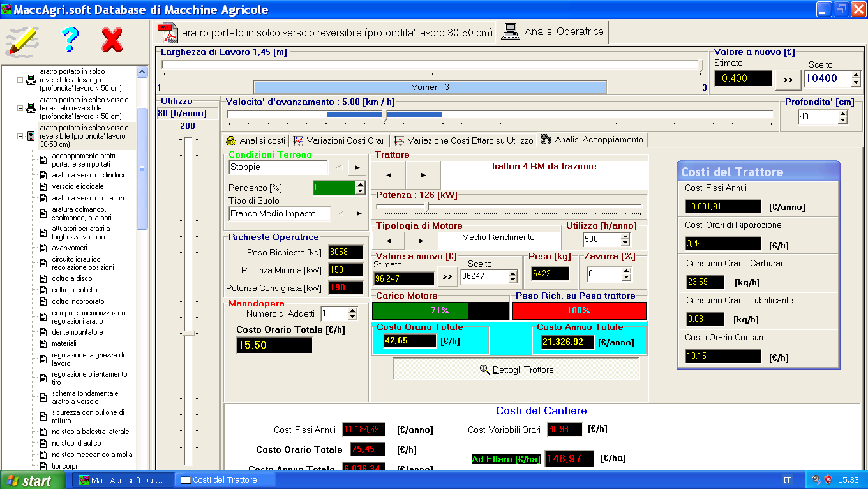This screenshot has height=489, width=868.
Task: Select previous tractor type arrow
Action: coord(389,175)
